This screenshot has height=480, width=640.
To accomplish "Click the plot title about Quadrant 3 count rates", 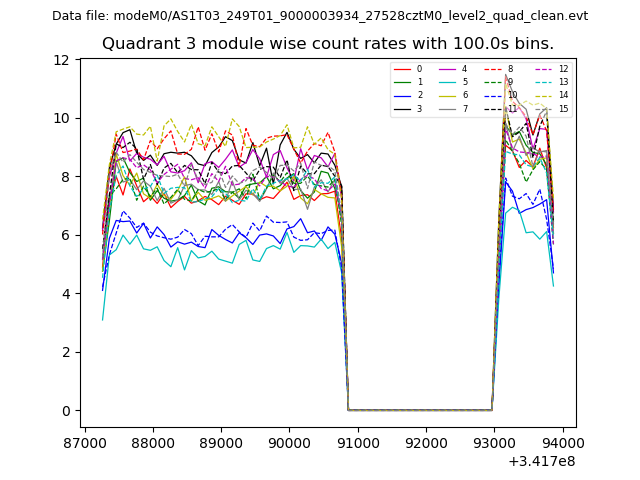I will (x=327, y=44).
